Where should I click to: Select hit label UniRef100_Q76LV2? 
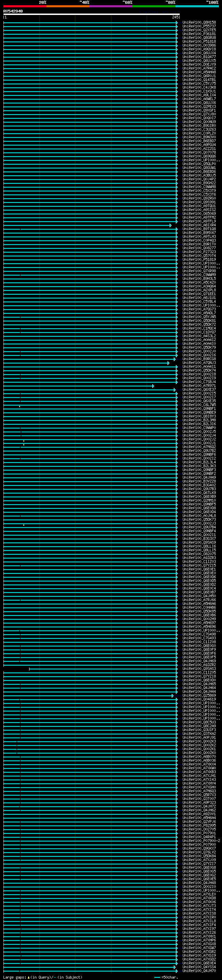pos(199,852)
